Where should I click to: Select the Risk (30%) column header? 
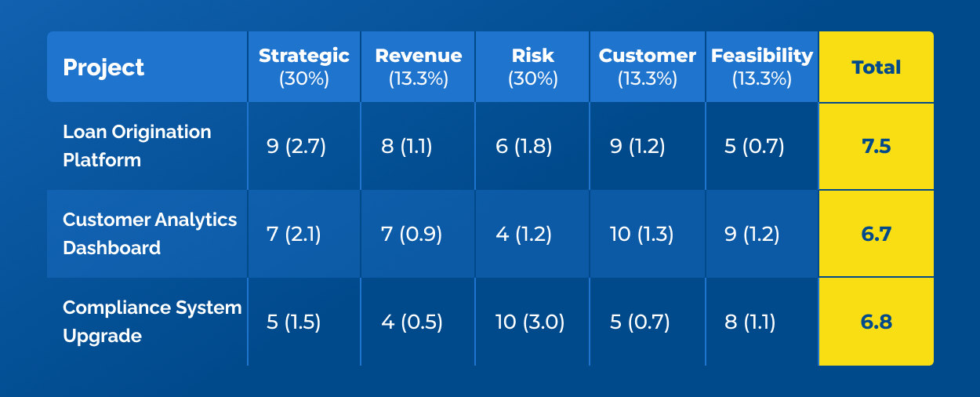click(x=532, y=67)
